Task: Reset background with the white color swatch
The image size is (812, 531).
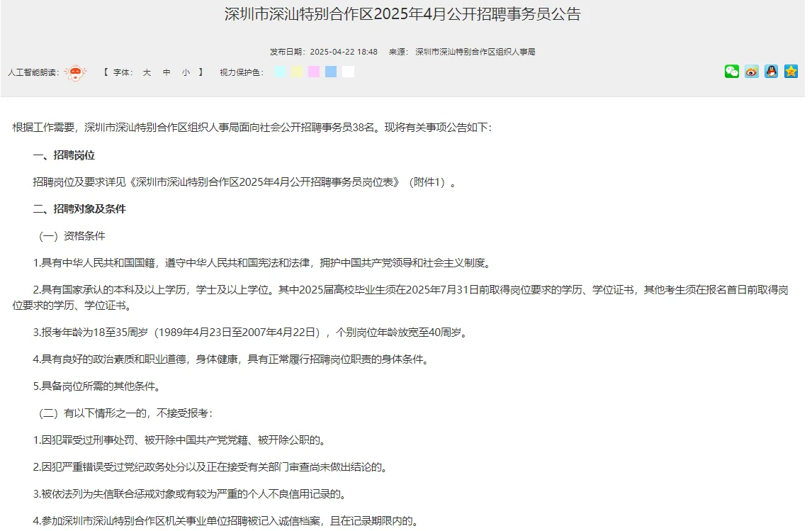Action: point(346,72)
